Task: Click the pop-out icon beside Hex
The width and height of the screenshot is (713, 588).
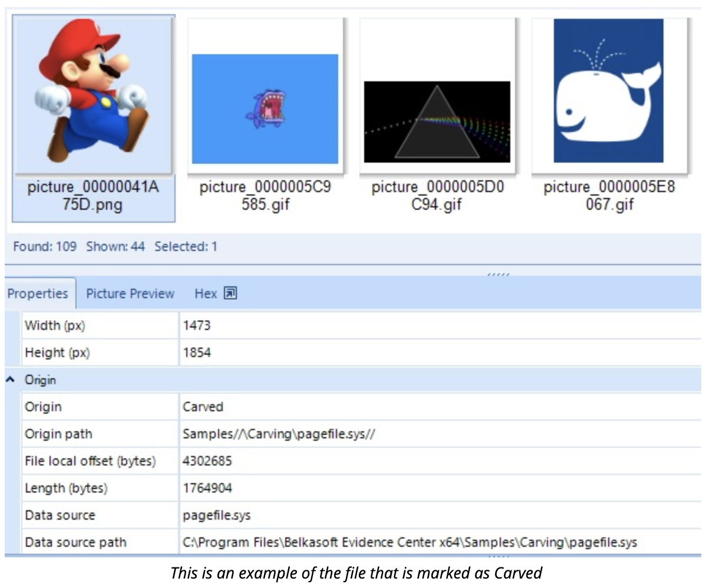Action: click(230, 293)
